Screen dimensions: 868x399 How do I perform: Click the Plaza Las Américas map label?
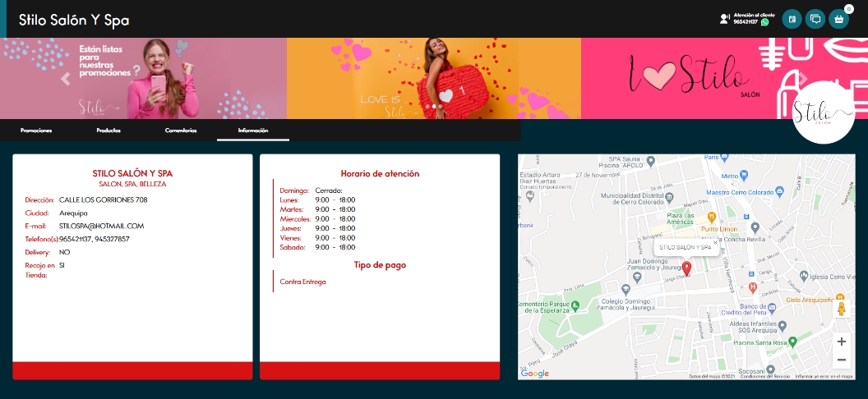tap(680, 218)
